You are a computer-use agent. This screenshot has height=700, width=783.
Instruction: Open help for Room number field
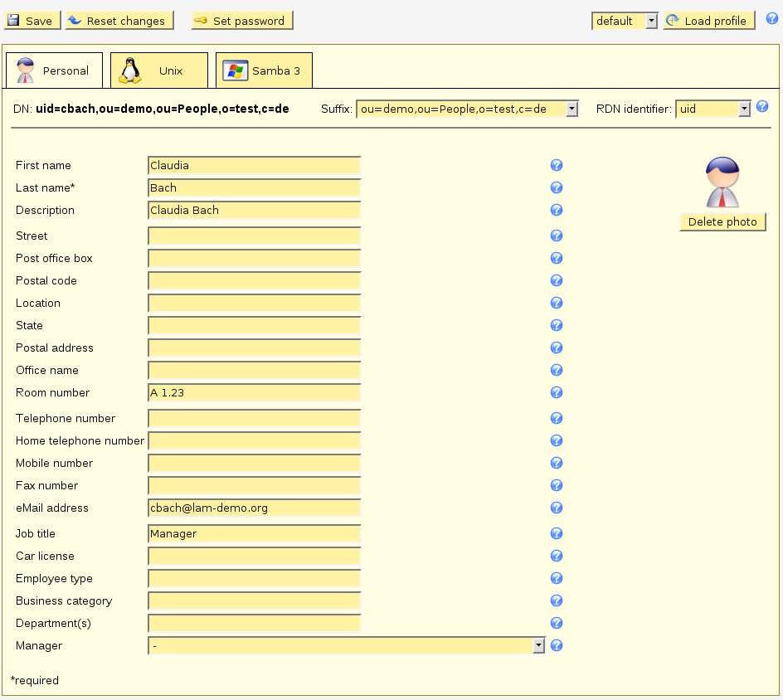[557, 393]
